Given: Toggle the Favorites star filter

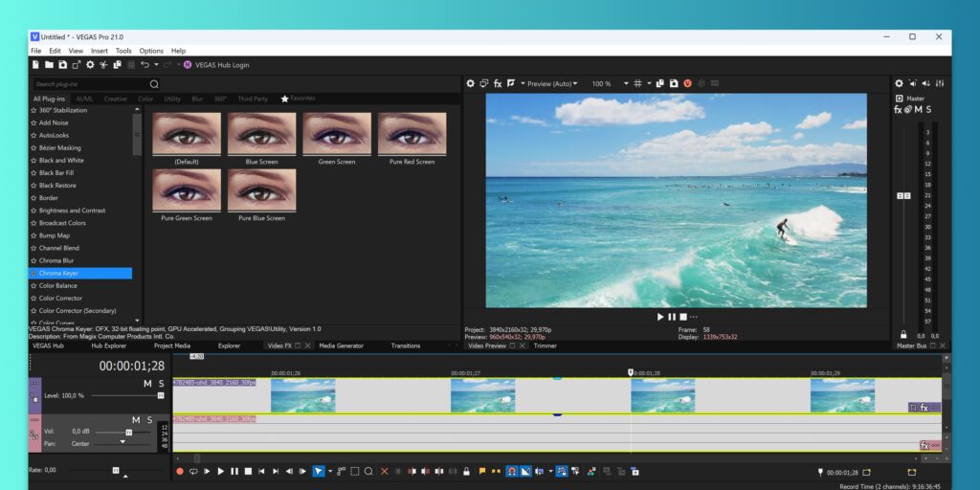Looking at the screenshot, I should point(284,99).
